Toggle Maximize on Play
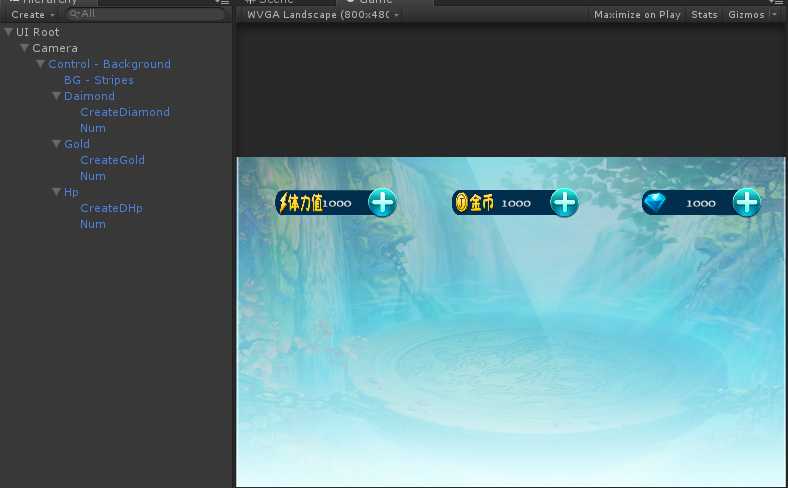 (x=637, y=15)
